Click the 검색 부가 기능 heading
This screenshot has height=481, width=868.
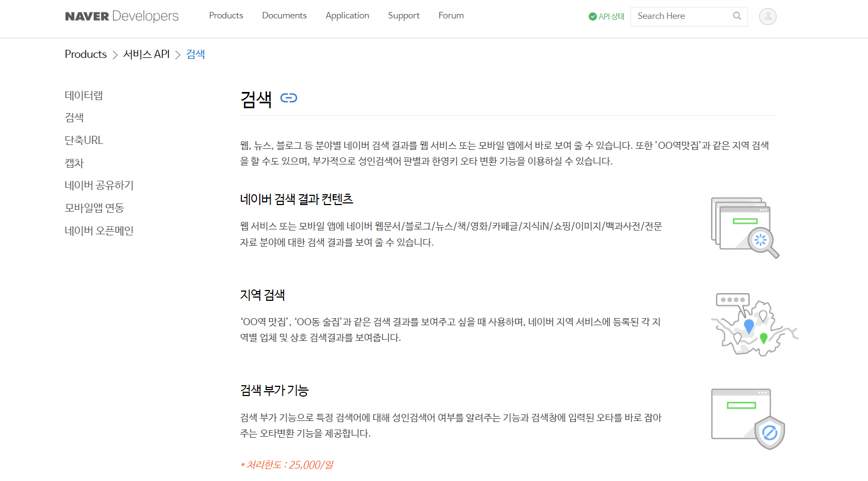(274, 390)
